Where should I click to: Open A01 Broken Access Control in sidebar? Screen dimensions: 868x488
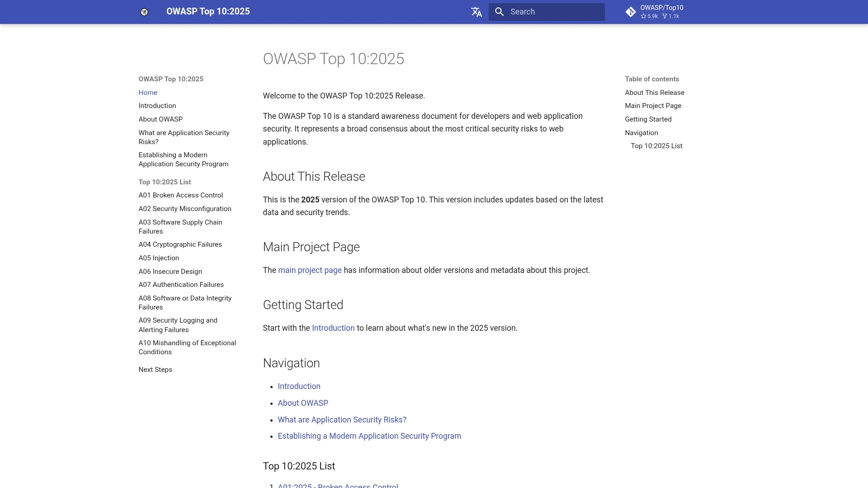[x=181, y=195]
